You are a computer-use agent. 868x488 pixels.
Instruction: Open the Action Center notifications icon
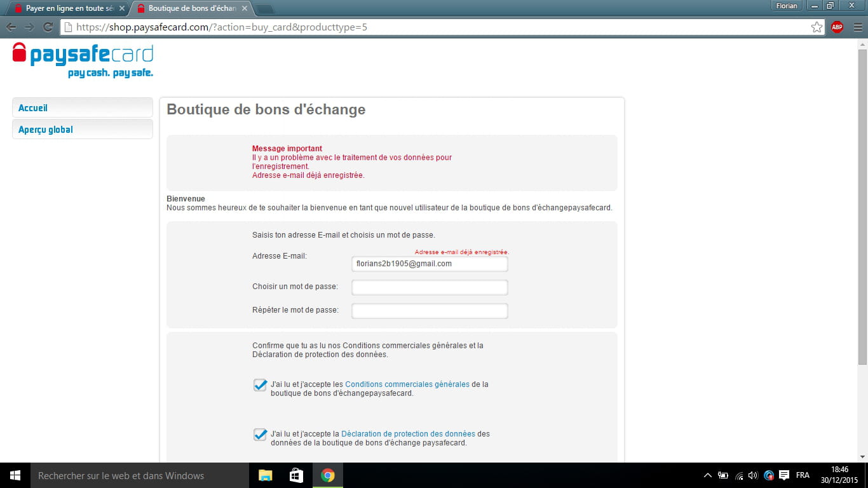pyautogui.click(x=784, y=475)
